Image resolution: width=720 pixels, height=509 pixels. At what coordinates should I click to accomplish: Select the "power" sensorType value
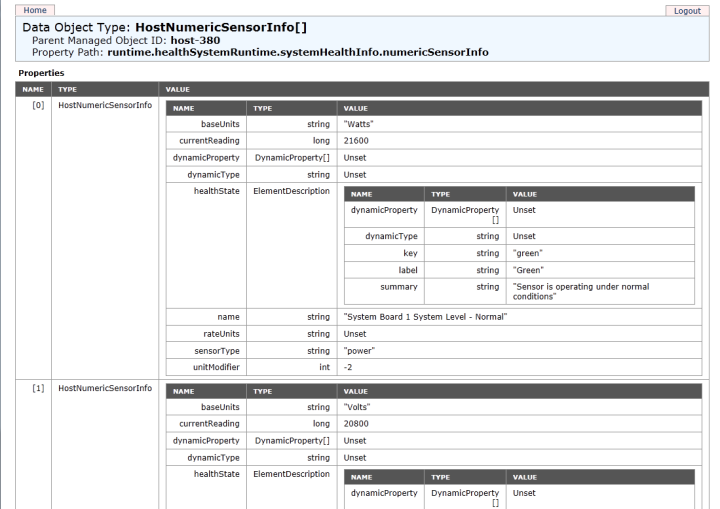[x=359, y=351]
